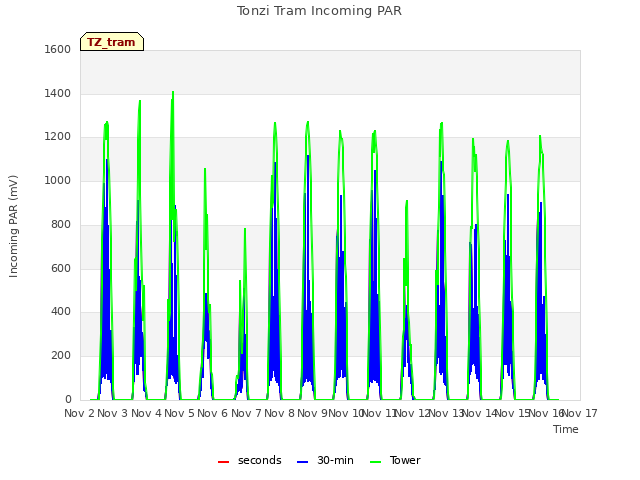
Task: Click the low green Tower peak on Nov 6
Action: (x=245, y=229)
